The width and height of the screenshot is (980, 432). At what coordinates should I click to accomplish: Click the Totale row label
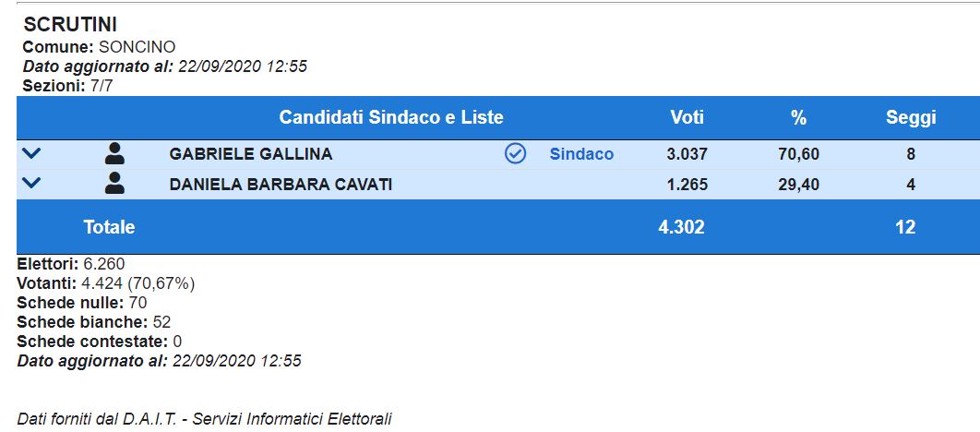pyautogui.click(x=109, y=226)
